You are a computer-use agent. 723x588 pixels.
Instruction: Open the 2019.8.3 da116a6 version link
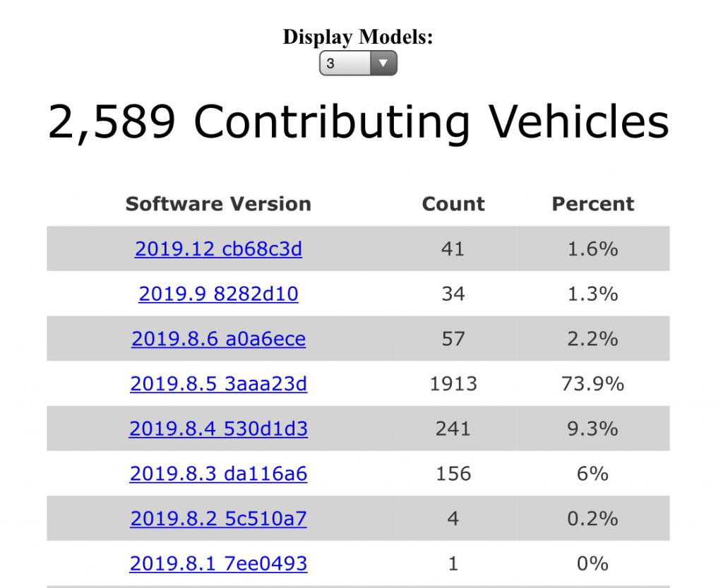pyautogui.click(x=218, y=473)
